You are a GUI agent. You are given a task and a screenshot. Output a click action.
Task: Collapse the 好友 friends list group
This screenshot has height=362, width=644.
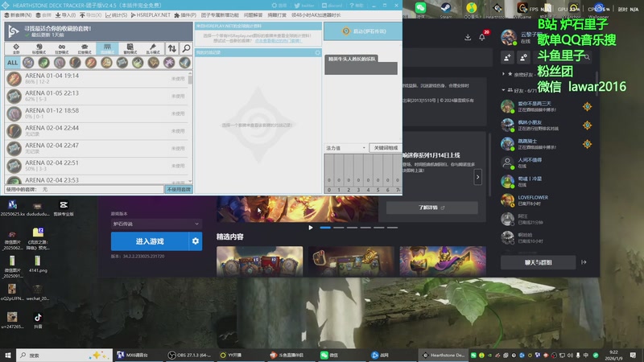tap(504, 90)
